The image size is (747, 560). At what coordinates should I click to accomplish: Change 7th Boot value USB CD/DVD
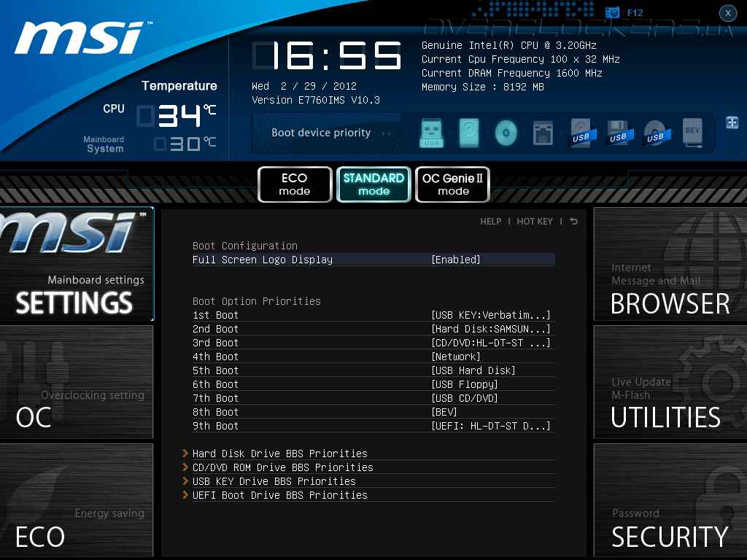pos(465,398)
